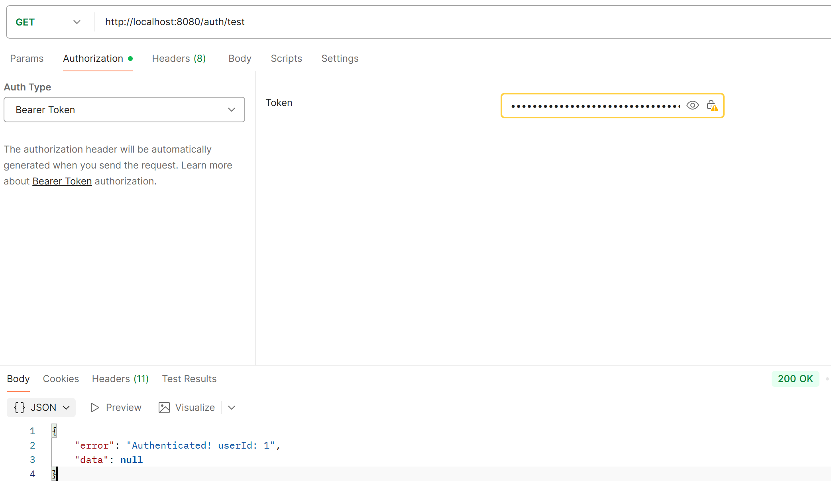View the Test Results tab
831x504 pixels.
(x=189, y=379)
